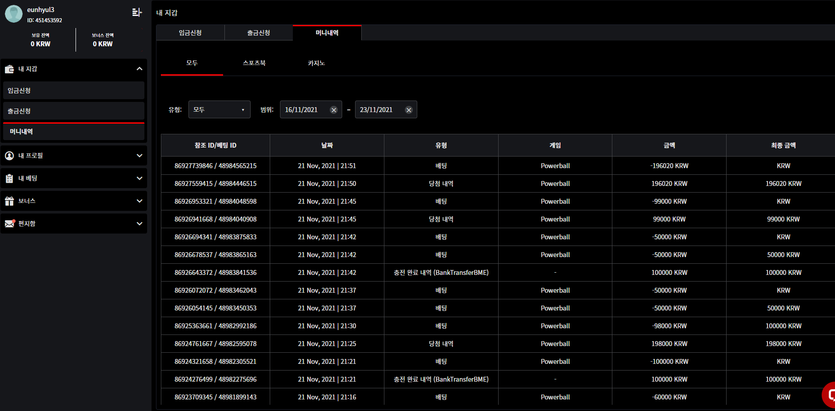Click the clipboard icon next to 내 베팅

tap(9, 178)
